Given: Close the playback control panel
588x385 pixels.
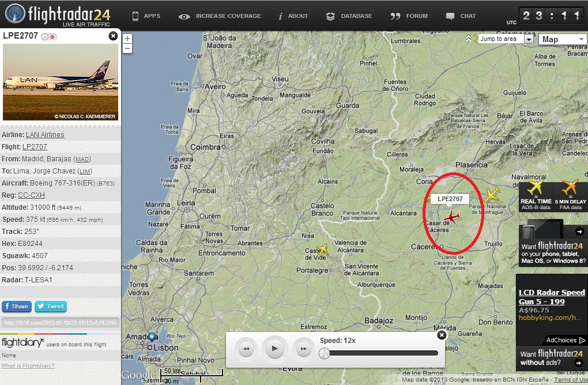Looking at the screenshot, I should (x=442, y=335).
